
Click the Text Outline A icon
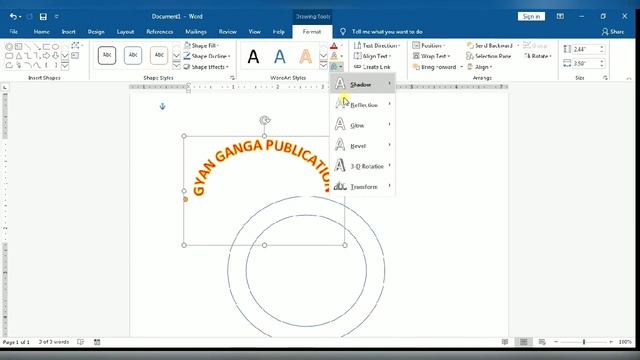tap(334, 56)
